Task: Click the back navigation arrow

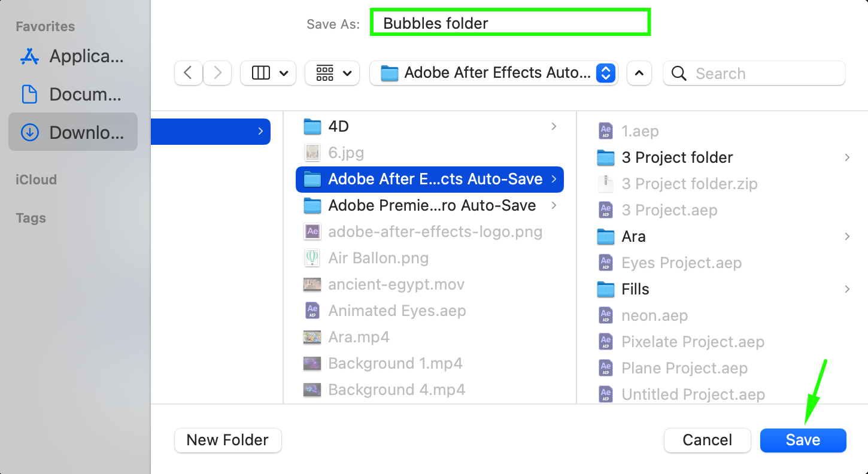Action: click(188, 73)
